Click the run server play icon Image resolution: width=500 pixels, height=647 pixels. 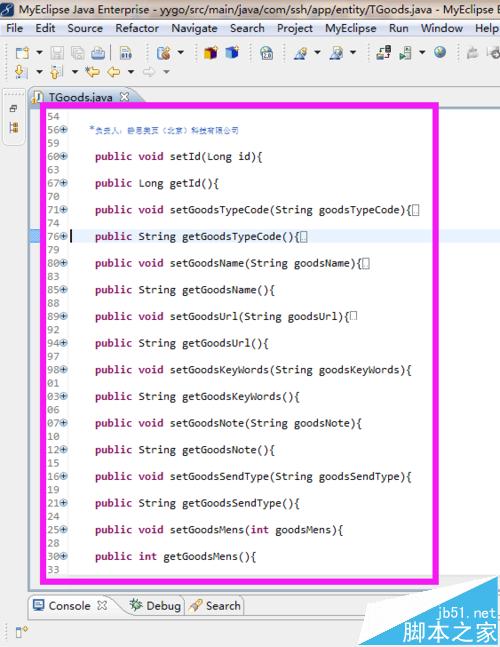point(406,53)
